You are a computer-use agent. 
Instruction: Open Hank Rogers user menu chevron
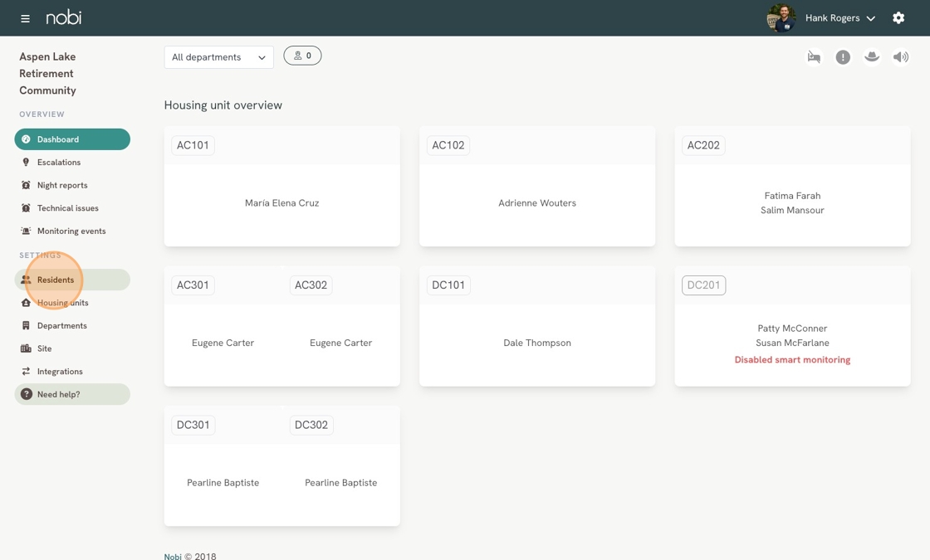click(x=871, y=18)
